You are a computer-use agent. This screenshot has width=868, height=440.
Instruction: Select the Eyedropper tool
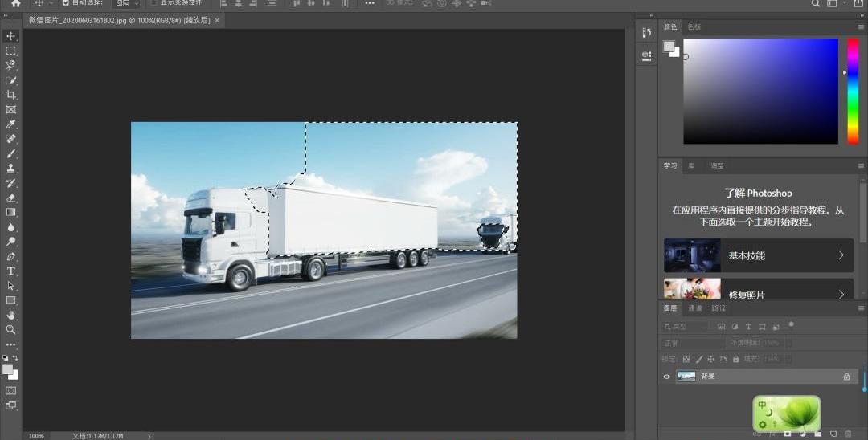pyautogui.click(x=10, y=124)
